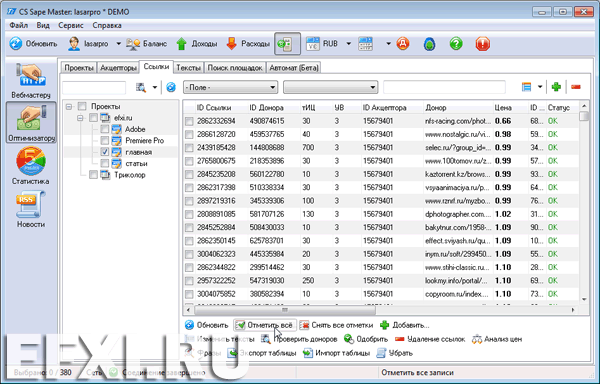Open the lasarpro user account icon

[x=74, y=44]
